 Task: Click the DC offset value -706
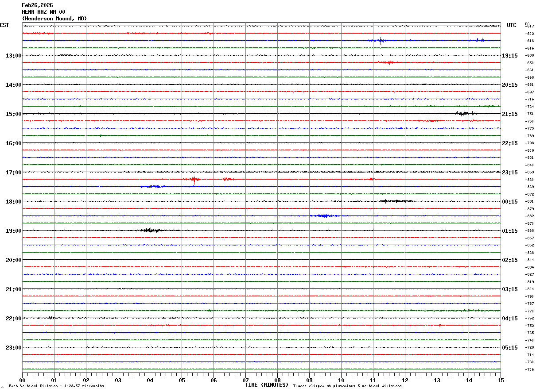tap(529, 369)
